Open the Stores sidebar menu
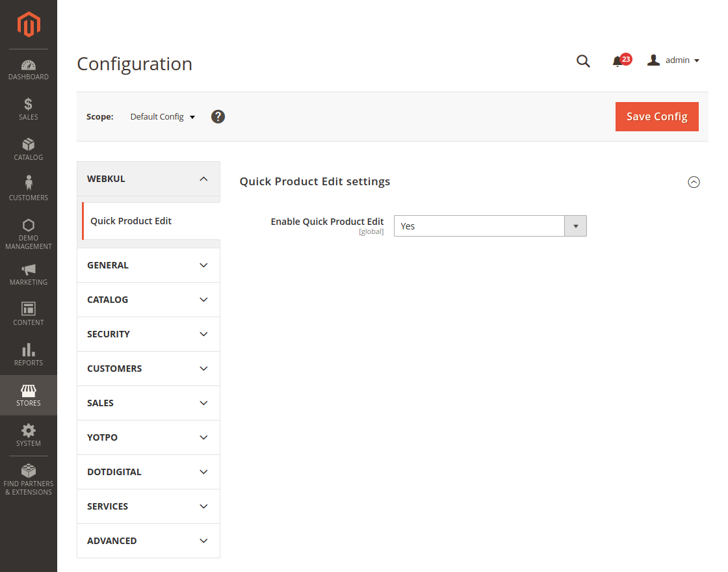 pyautogui.click(x=29, y=395)
